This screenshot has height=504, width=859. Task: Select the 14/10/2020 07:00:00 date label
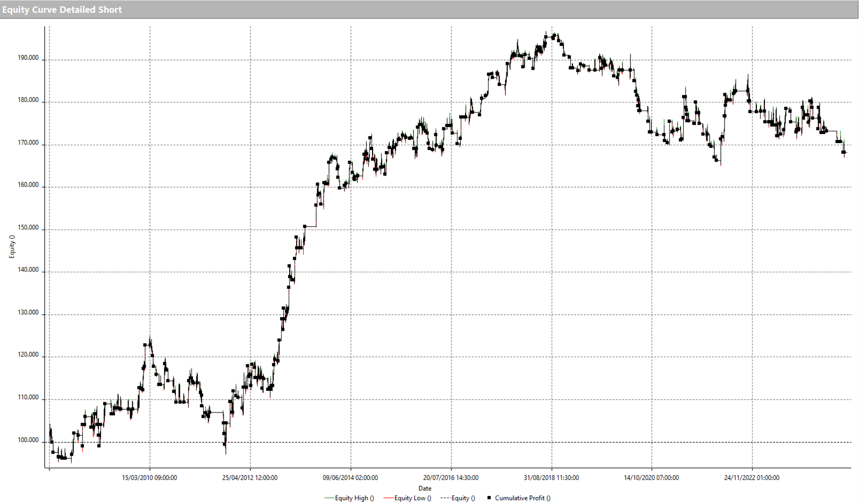[x=651, y=478]
